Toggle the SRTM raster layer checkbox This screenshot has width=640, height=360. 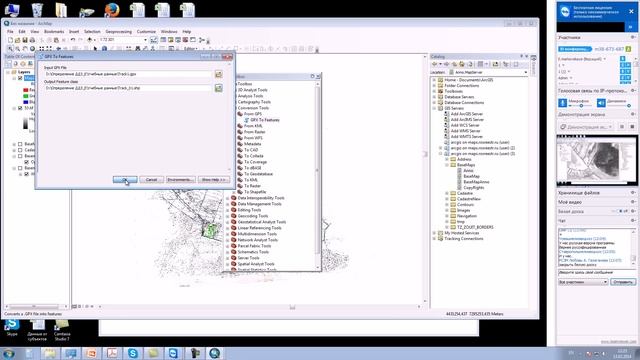pyautogui.click(x=20, y=108)
